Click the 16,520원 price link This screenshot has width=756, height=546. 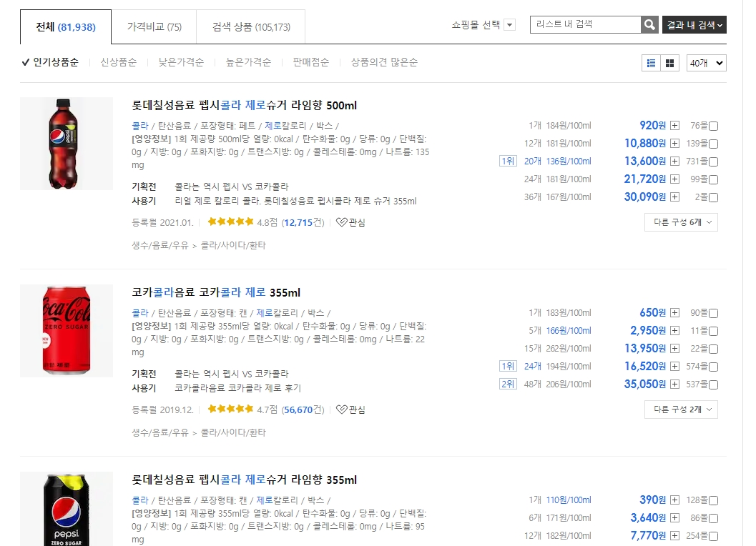click(x=645, y=367)
